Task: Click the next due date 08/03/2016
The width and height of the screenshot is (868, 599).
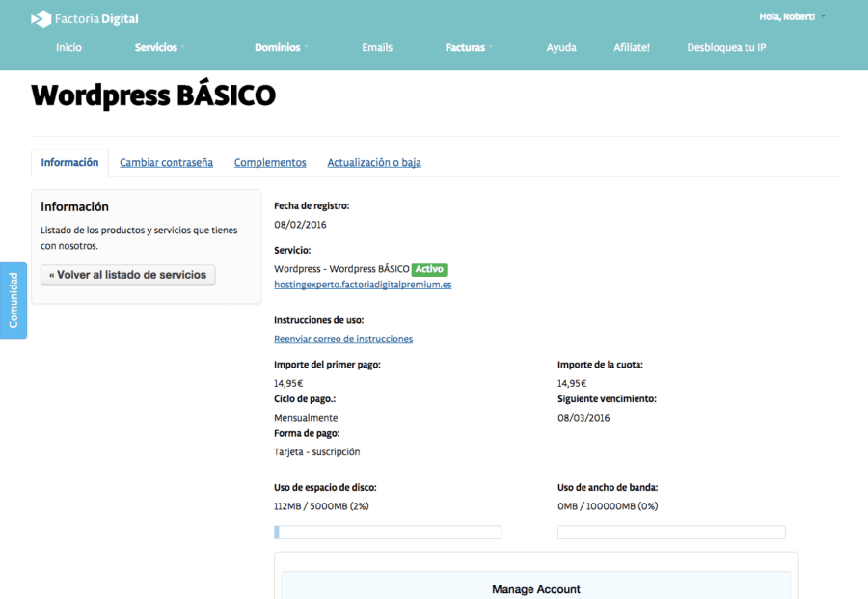Action: click(x=583, y=418)
